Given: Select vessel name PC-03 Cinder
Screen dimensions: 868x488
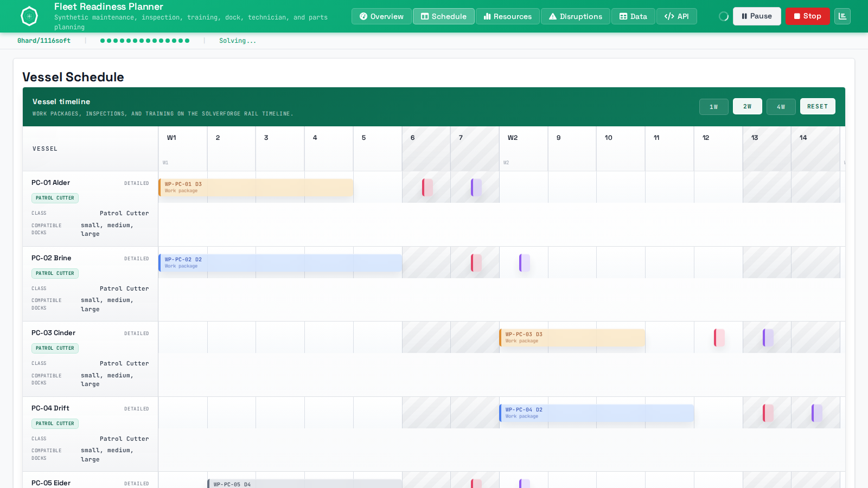Looking at the screenshot, I should point(53,333).
